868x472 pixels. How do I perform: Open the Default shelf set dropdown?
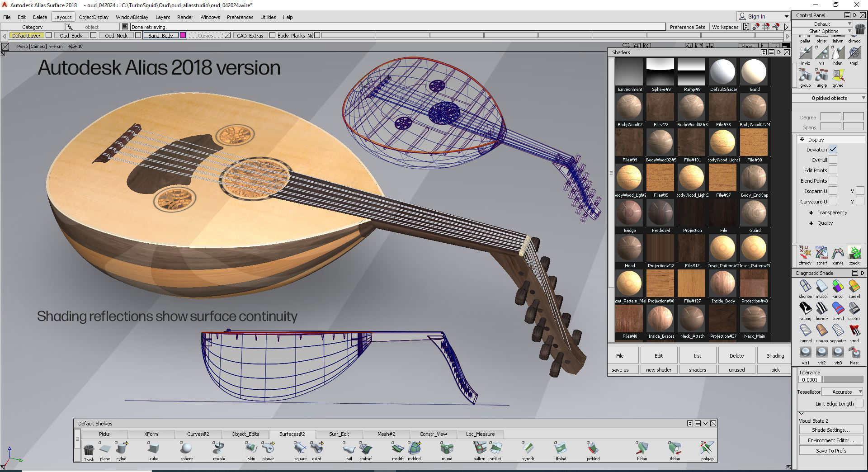click(822, 24)
